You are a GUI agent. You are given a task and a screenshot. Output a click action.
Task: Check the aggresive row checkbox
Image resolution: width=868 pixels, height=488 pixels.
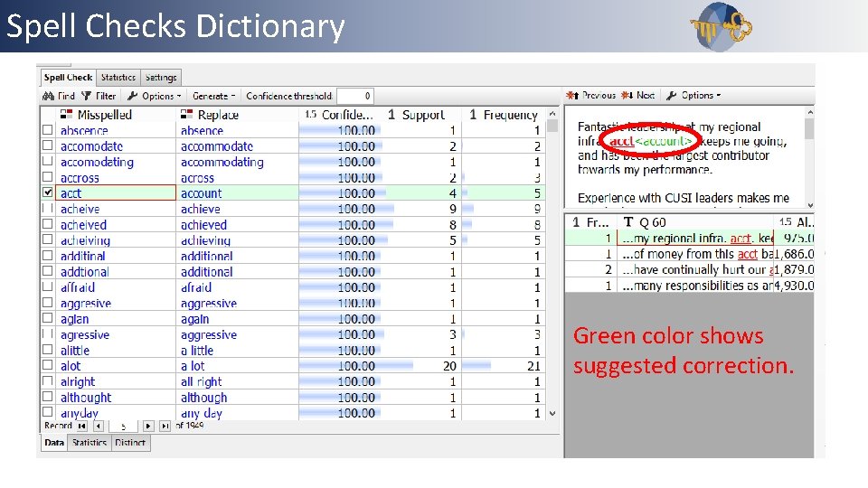tap(48, 303)
